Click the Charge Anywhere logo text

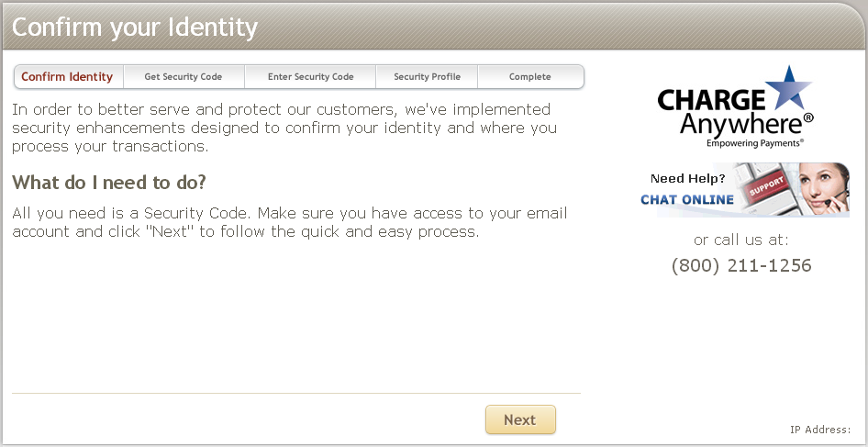pyautogui.click(x=725, y=111)
